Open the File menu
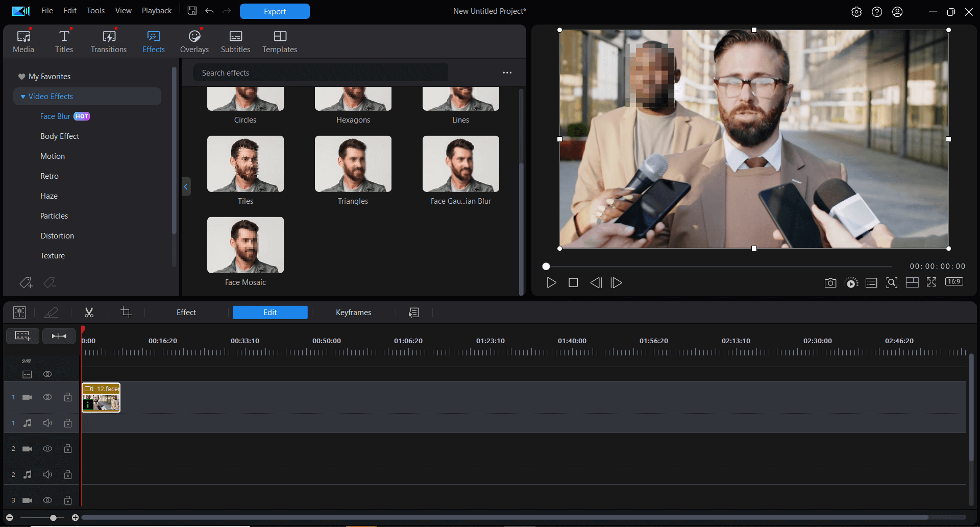 pos(47,10)
